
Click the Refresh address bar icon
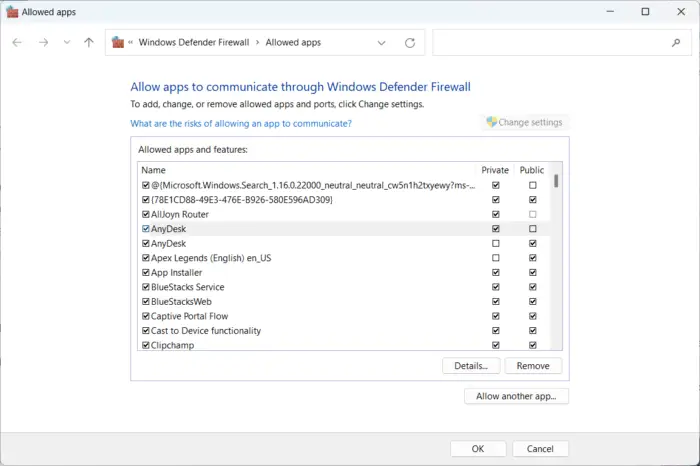tap(410, 43)
